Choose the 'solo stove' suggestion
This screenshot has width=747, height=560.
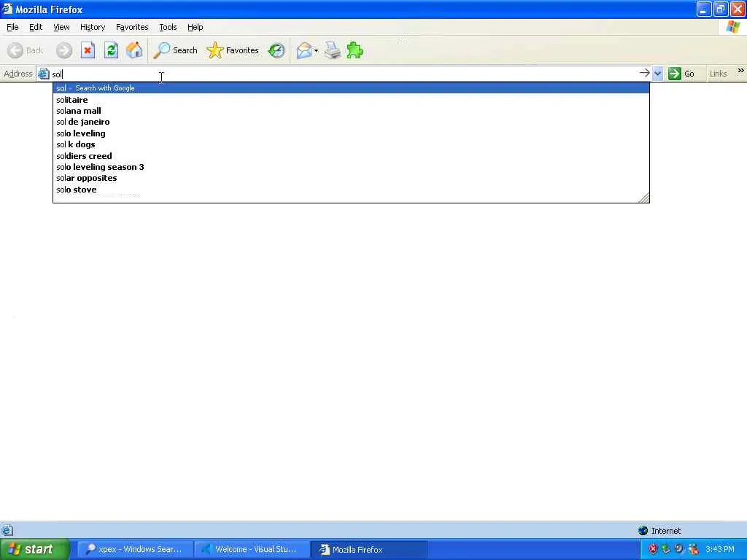(351, 190)
